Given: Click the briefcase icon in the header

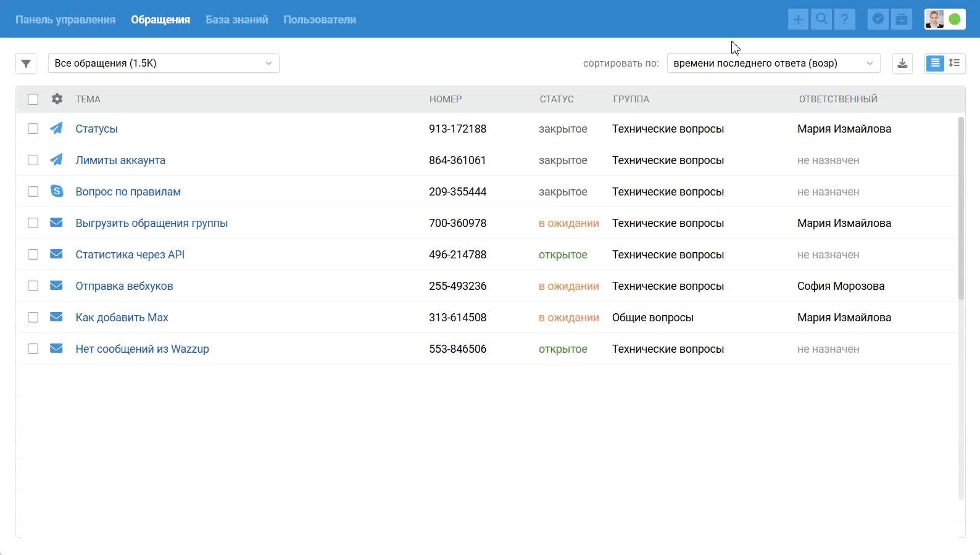Looking at the screenshot, I should (x=902, y=19).
